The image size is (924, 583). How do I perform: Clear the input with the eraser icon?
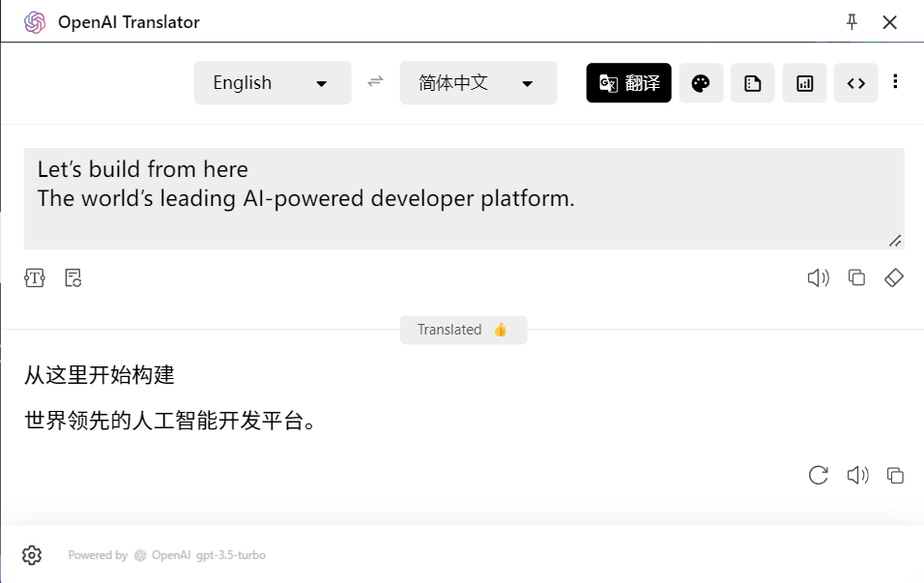[x=894, y=277]
